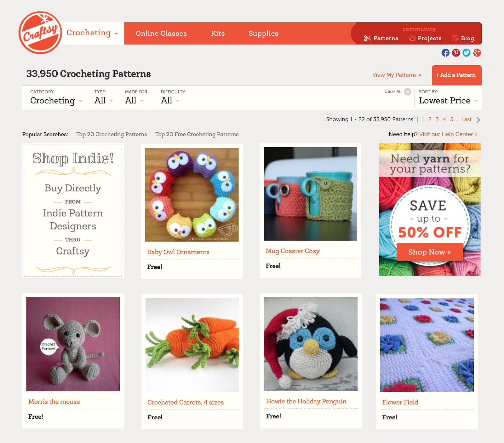Open the Type filter dropdown
504x443 pixels.
(103, 101)
